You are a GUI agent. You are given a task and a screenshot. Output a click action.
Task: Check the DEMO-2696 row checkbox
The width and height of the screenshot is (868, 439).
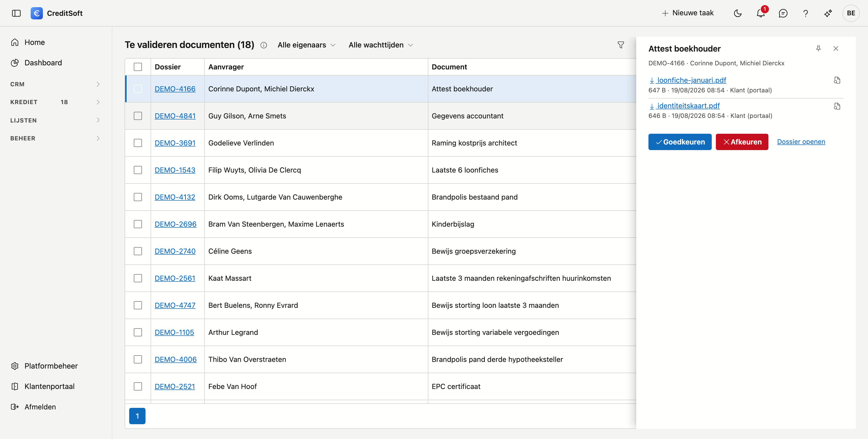tap(138, 224)
